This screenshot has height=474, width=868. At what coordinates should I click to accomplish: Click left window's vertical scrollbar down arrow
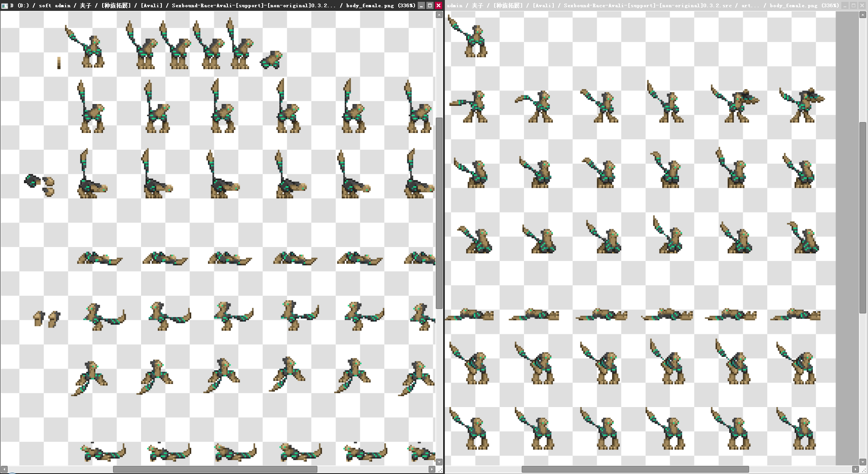[x=439, y=462]
